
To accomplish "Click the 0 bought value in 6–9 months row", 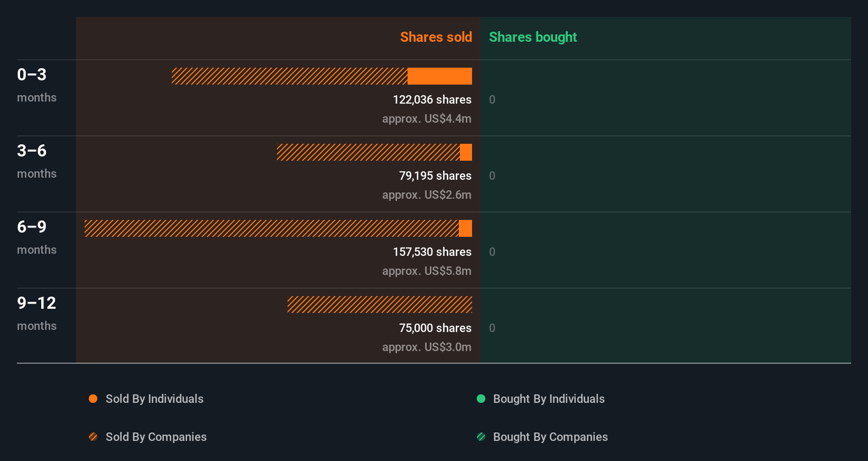I will [x=492, y=252].
